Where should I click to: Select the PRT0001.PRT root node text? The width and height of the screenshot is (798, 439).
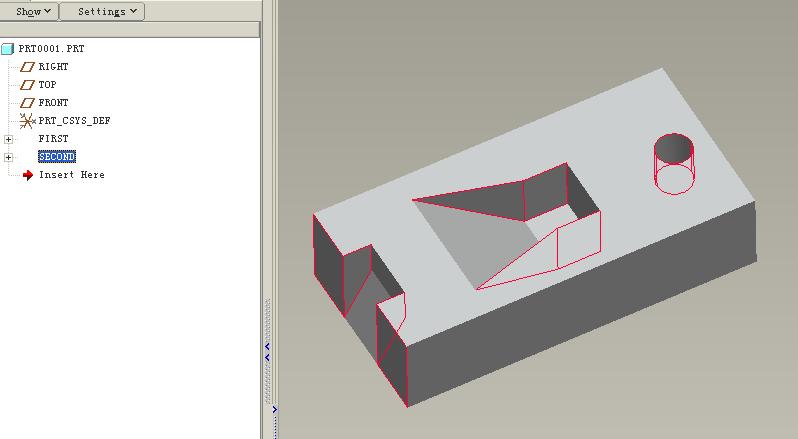click(x=51, y=49)
